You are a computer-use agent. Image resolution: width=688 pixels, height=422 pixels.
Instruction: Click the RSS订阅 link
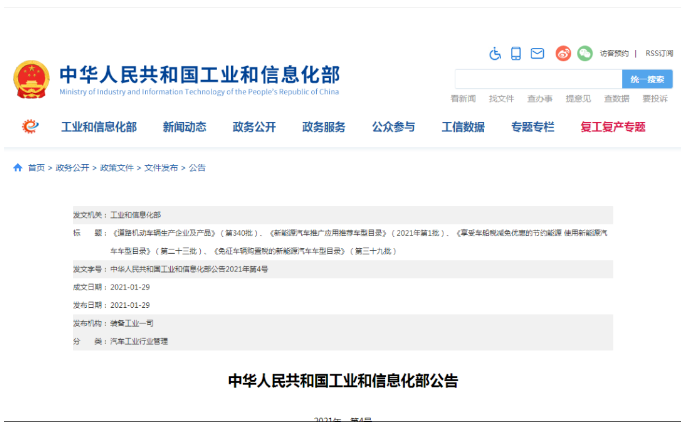click(x=659, y=53)
